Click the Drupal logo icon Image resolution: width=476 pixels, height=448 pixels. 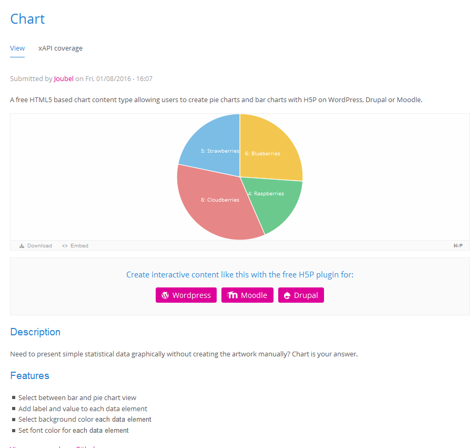pos(287,296)
